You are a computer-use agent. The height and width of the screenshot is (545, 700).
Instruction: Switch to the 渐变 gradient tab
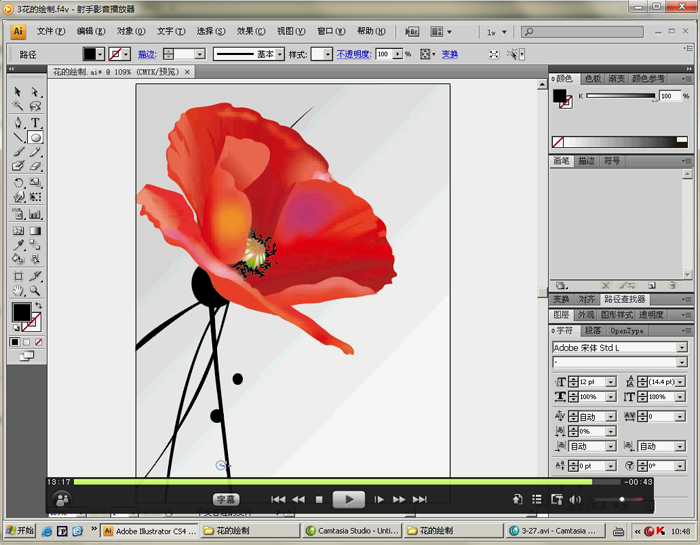point(617,79)
